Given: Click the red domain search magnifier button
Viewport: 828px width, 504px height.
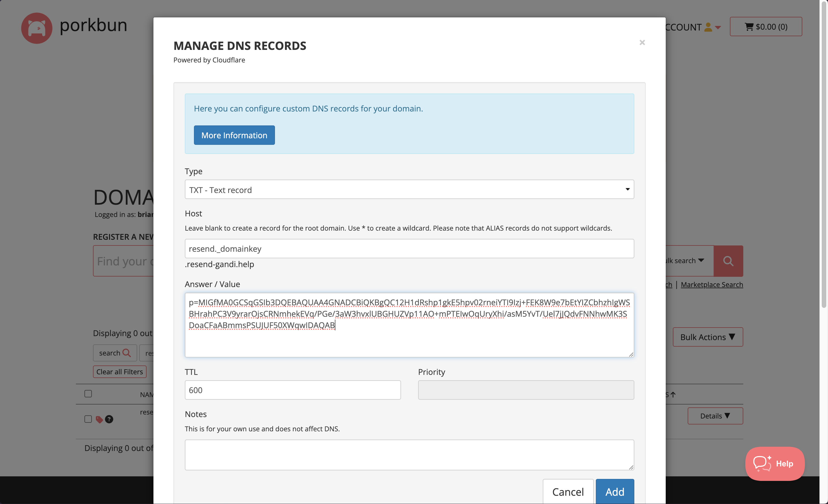Looking at the screenshot, I should [728, 261].
